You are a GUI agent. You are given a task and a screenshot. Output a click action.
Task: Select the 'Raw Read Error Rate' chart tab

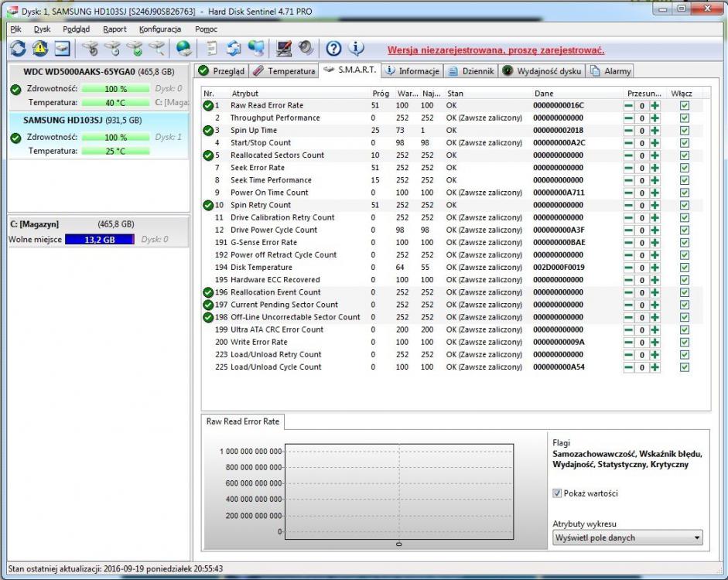[243, 421]
